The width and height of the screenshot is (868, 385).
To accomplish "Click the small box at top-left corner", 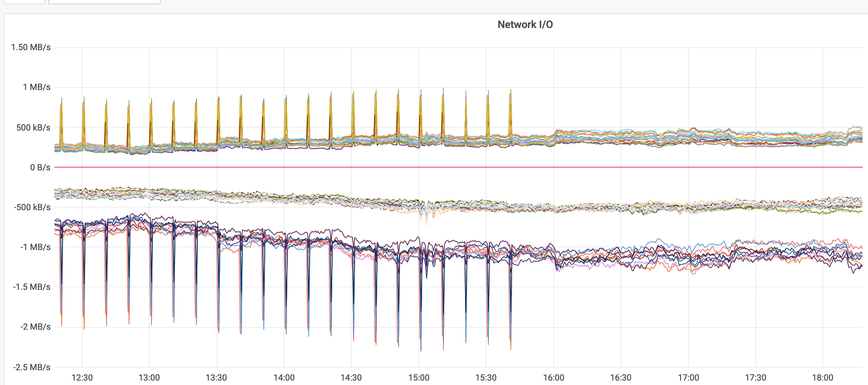I will [x=24, y=1].
